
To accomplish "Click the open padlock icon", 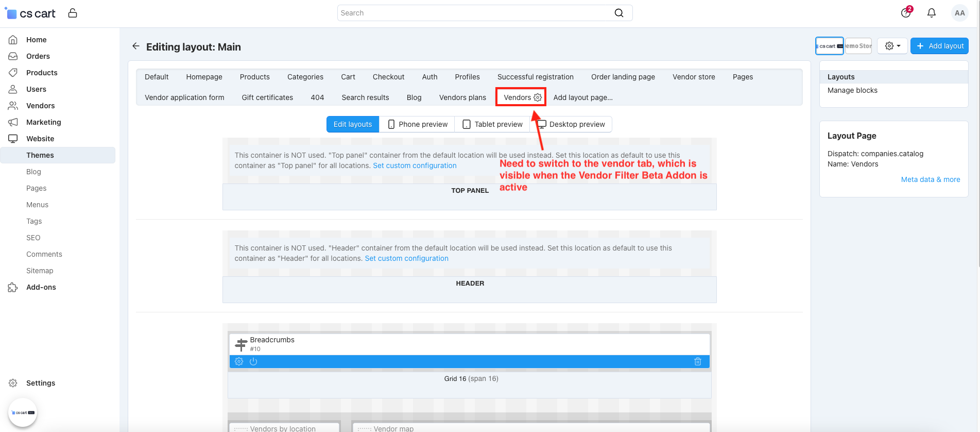I will (x=73, y=13).
